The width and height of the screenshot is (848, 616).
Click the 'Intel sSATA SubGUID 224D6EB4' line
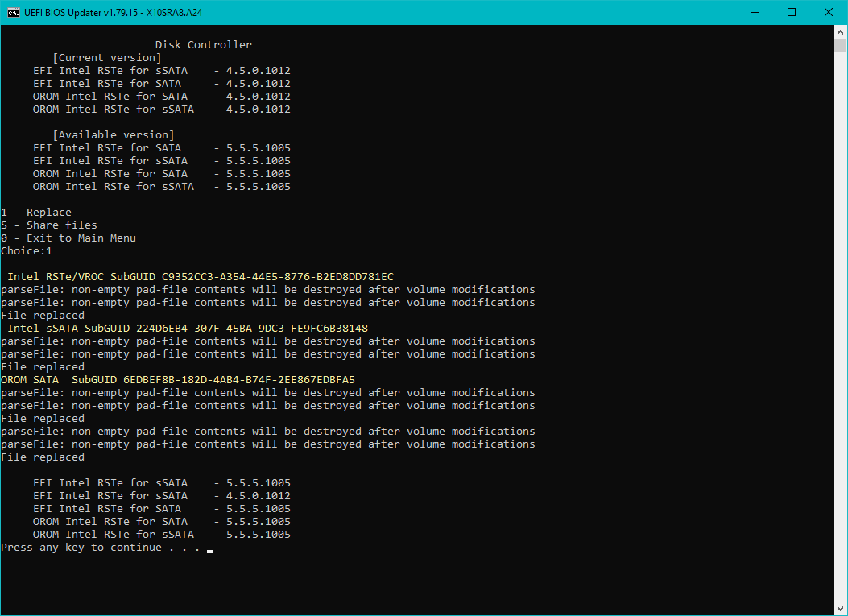[188, 329]
